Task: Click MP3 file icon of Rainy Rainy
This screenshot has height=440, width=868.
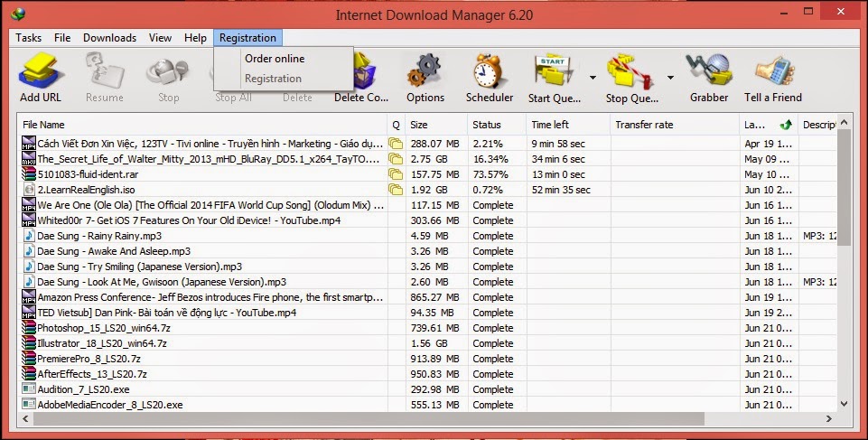Action: (x=29, y=236)
